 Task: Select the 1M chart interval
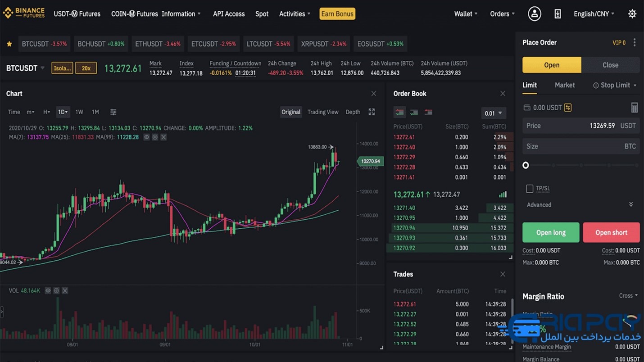(95, 112)
